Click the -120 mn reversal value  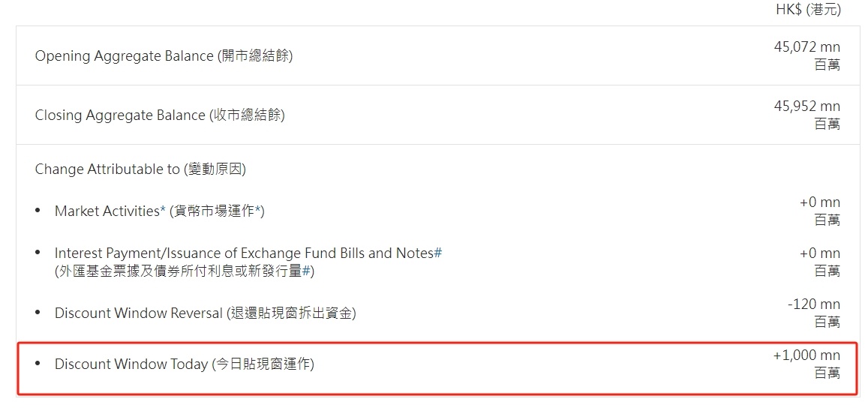[x=813, y=304]
